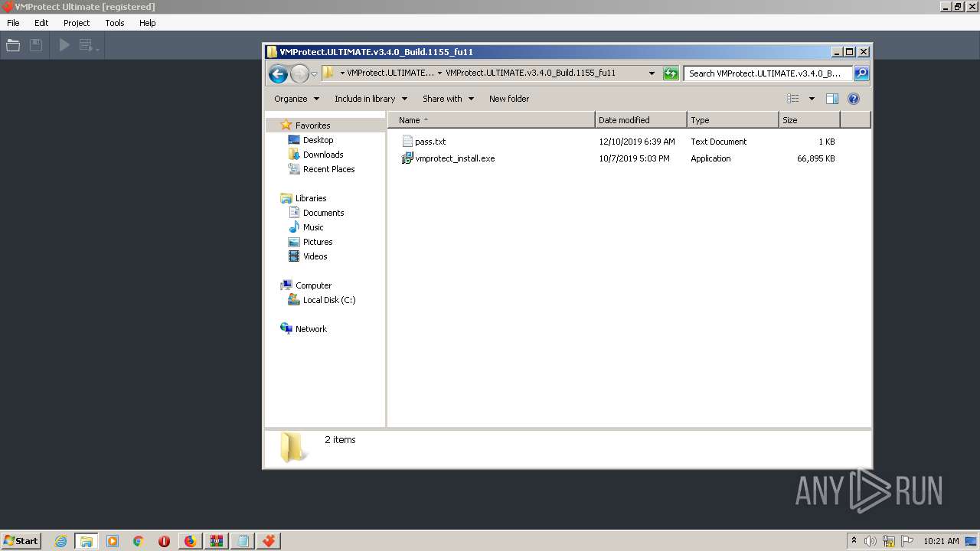Click the 10:21 AM taskbar clock
The image size is (980, 551).
(941, 541)
